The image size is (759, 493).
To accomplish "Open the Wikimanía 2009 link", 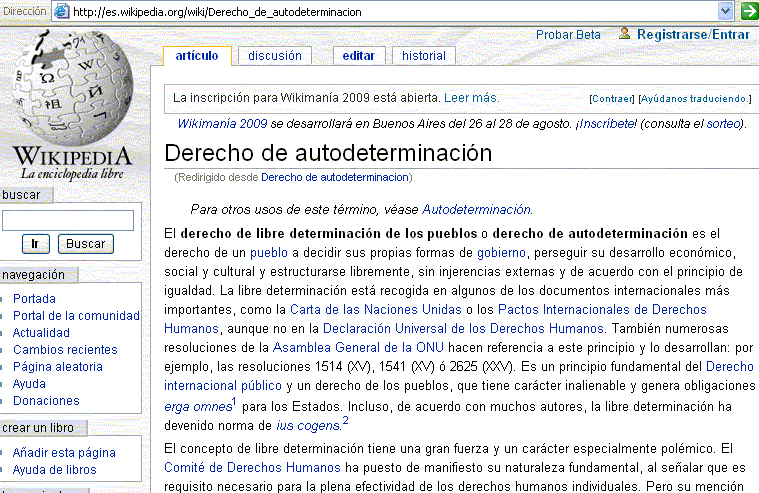I will point(222,123).
